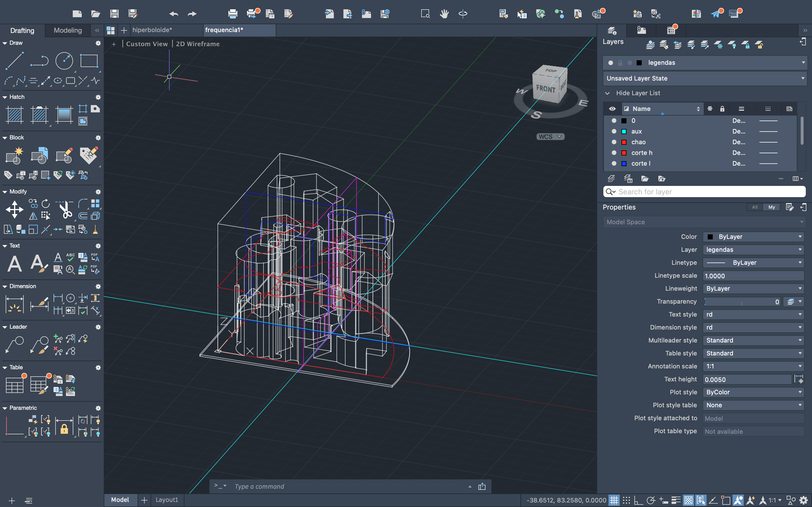Click the corte l layer color swatch
Viewport: 812px width, 507px height.
624,164
